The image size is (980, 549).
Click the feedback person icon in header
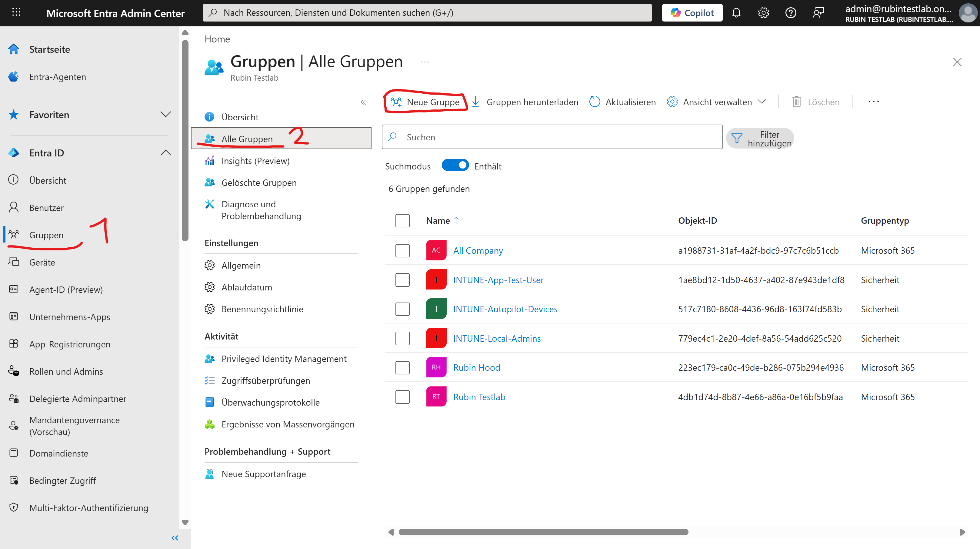(818, 13)
